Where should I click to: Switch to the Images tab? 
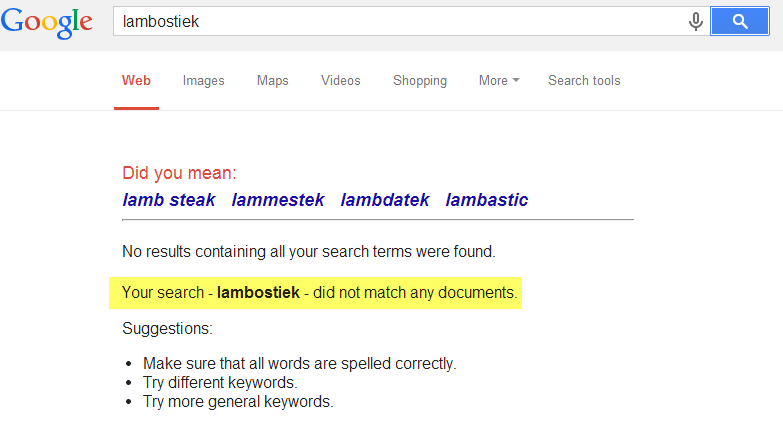click(x=203, y=81)
